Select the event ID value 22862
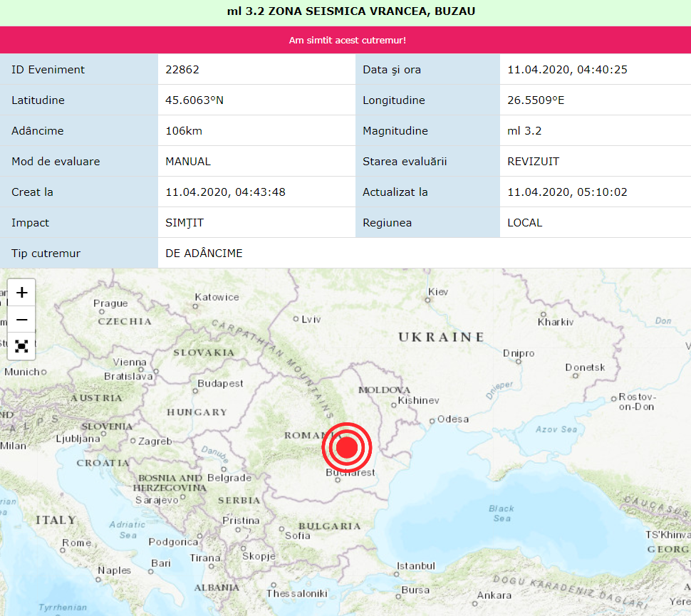This screenshot has height=616, width=691. pos(182,70)
